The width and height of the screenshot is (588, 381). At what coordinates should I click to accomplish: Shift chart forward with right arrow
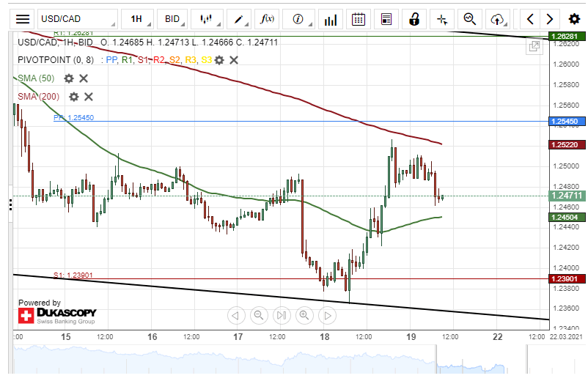pyautogui.click(x=549, y=19)
